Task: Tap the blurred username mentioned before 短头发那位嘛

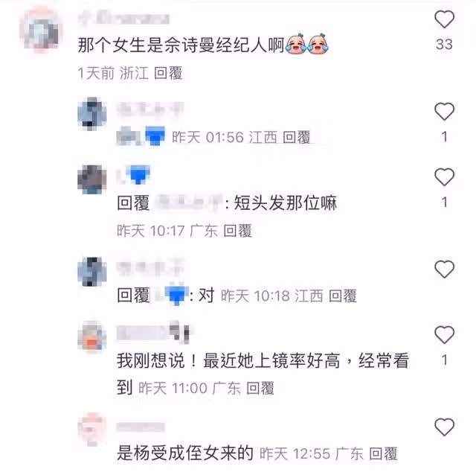Action: click(x=190, y=202)
